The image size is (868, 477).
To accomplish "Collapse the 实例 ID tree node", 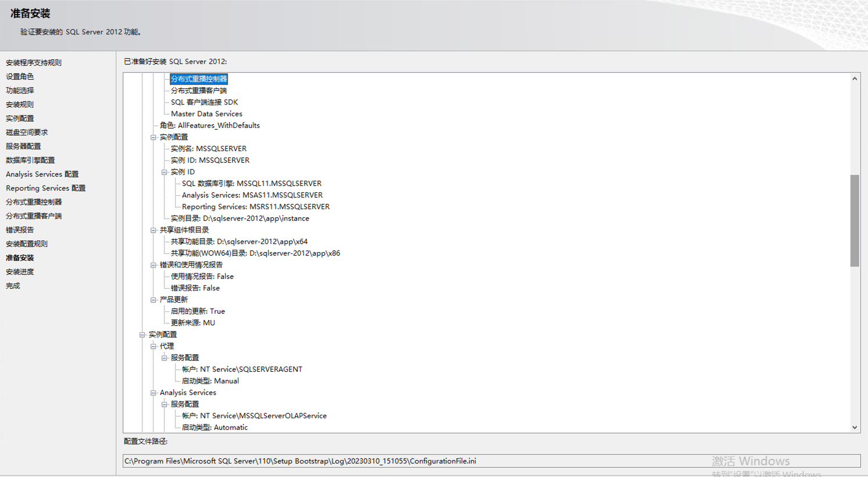I will tap(165, 172).
